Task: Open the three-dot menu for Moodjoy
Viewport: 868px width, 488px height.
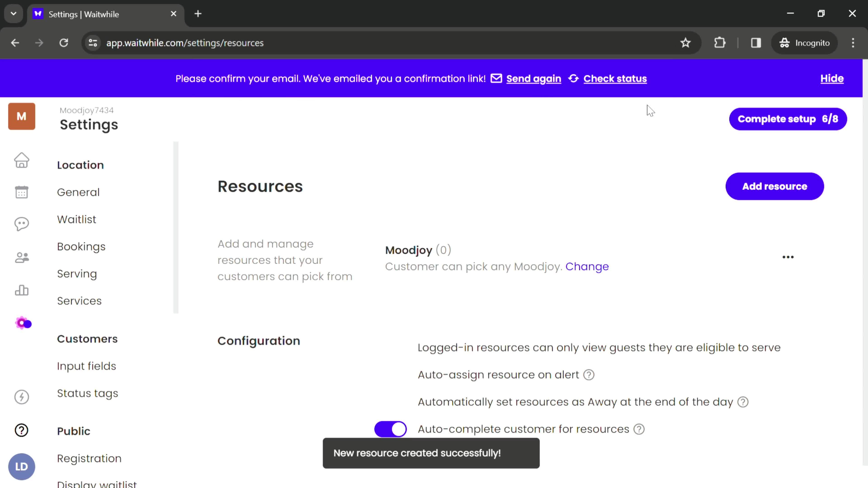Action: click(x=788, y=257)
